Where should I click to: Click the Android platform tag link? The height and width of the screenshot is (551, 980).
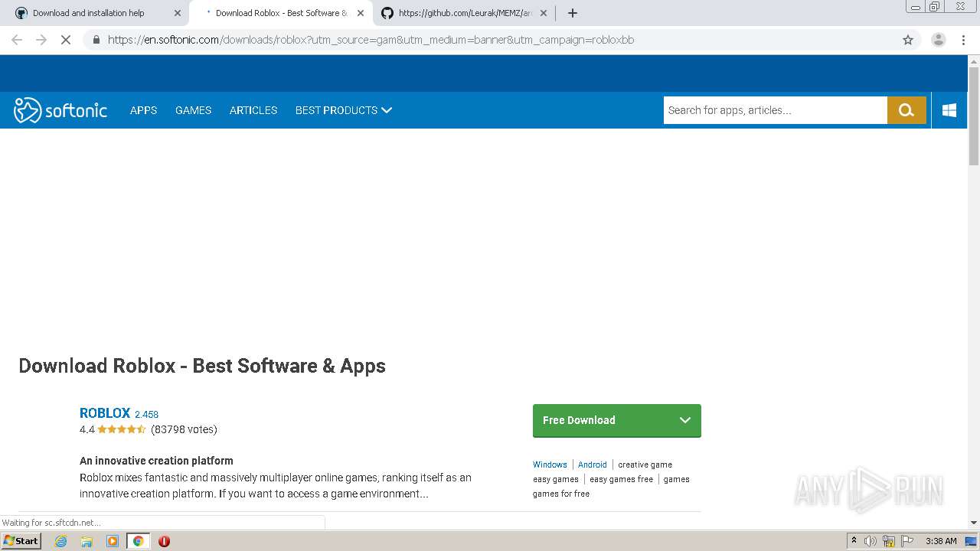593,465
